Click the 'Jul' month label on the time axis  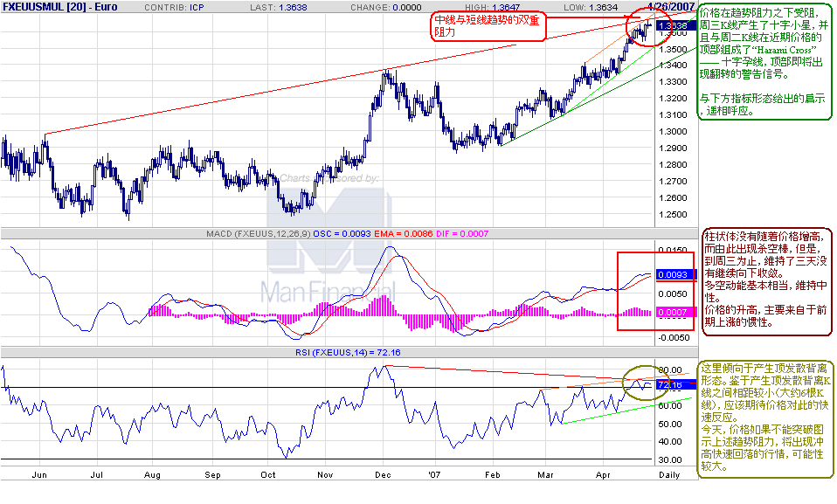97,474
